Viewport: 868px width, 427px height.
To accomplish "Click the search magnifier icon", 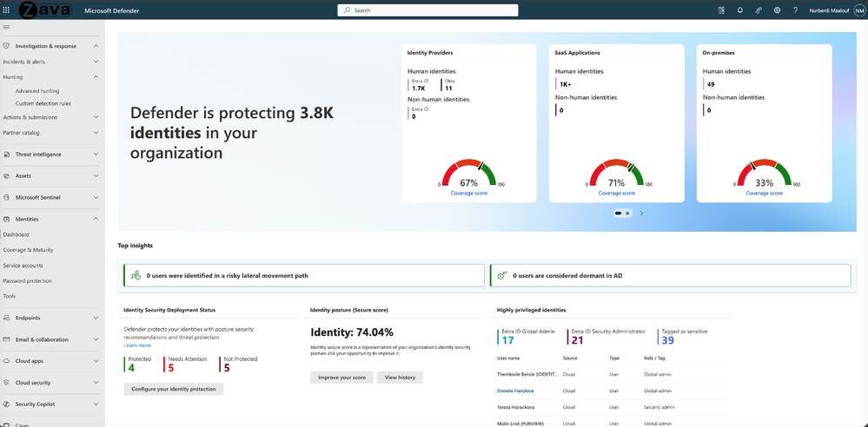I will (x=347, y=10).
